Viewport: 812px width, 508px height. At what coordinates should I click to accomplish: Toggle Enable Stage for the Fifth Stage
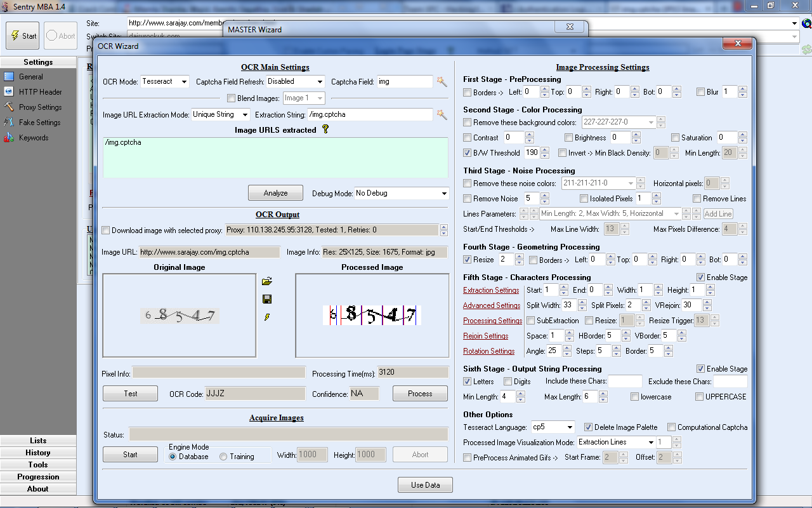(700, 277)
